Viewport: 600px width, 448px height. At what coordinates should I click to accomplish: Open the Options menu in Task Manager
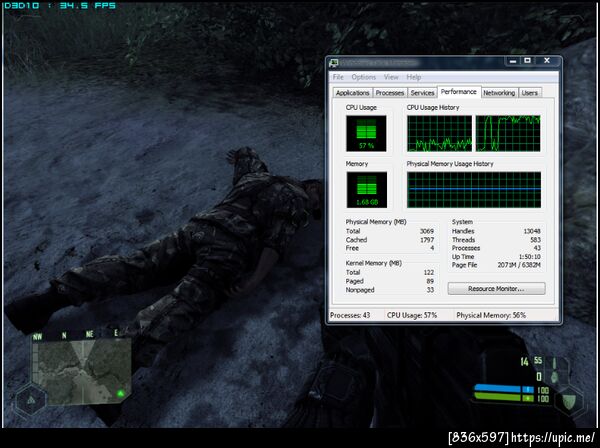[364, 77]
